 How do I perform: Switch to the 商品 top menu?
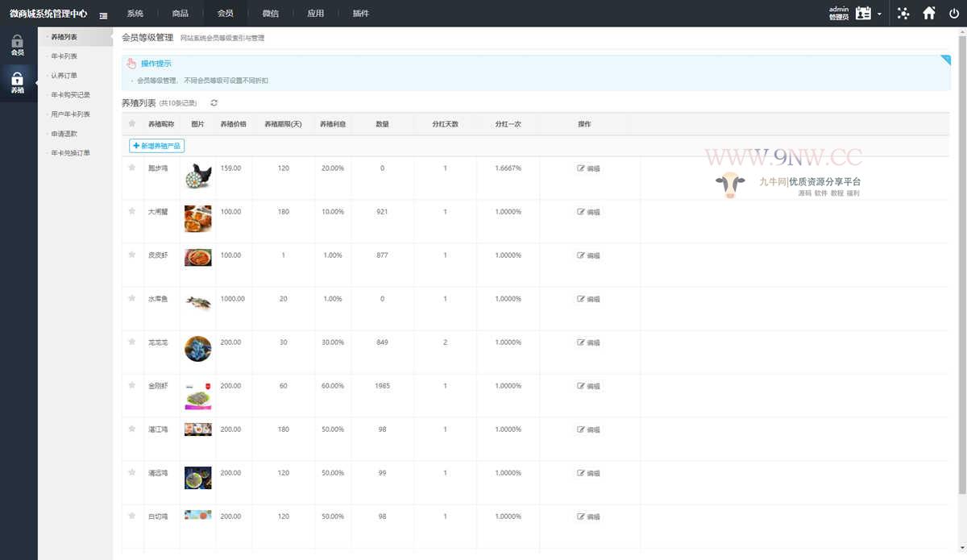pyautogui.click(x=181, y=14)
